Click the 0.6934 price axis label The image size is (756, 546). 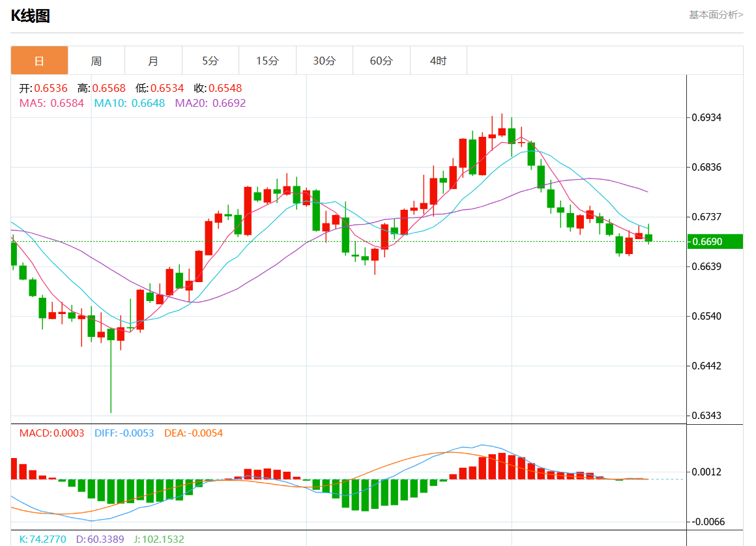[x=706, y=117]
